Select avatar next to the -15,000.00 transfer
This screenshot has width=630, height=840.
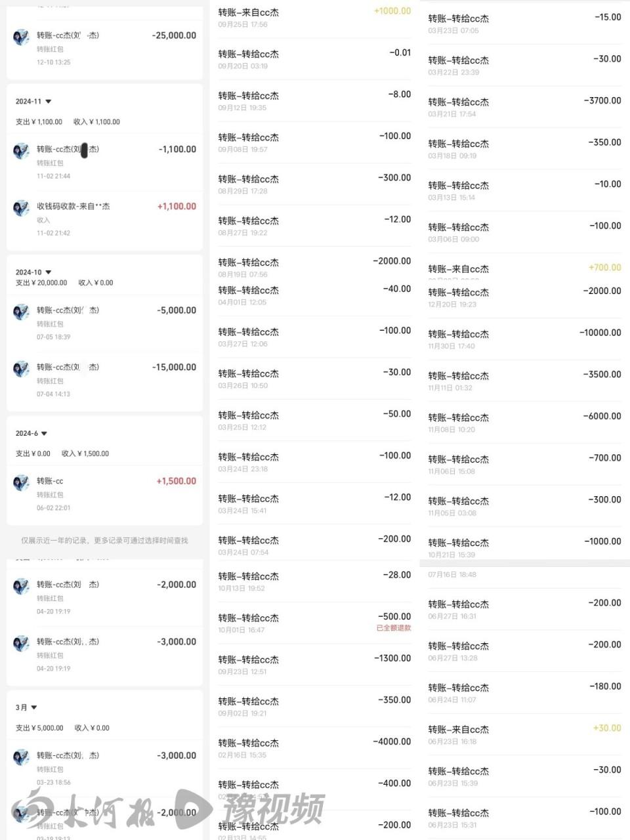[21, 369]
